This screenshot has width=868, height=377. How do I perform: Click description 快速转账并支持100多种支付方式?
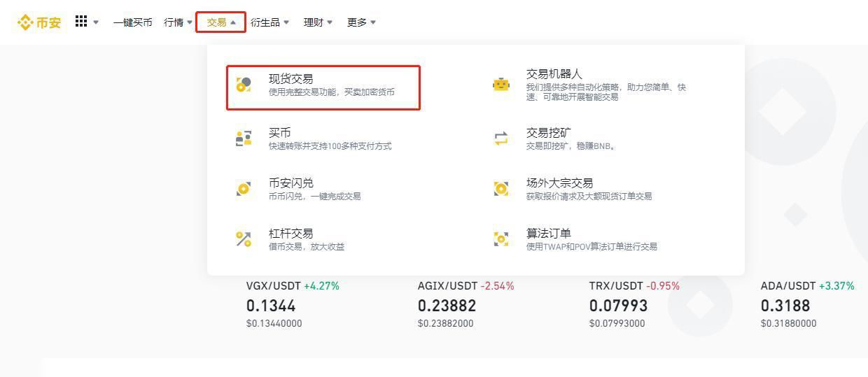pos(330,146)
